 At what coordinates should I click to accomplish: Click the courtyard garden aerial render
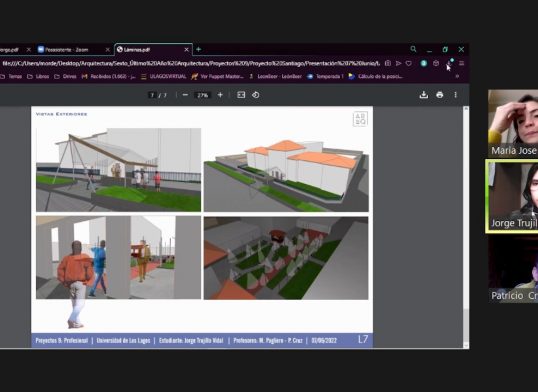pyautogui.click(x=286, y=258)
